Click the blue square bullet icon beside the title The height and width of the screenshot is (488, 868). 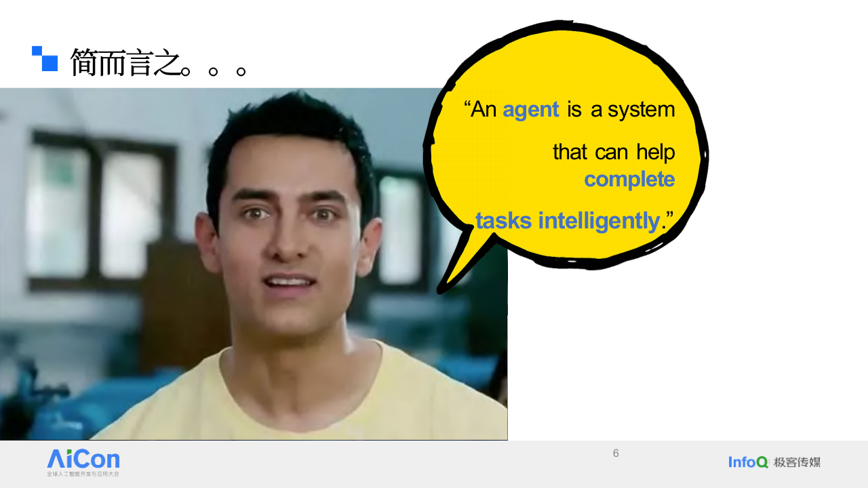[46, 59]
